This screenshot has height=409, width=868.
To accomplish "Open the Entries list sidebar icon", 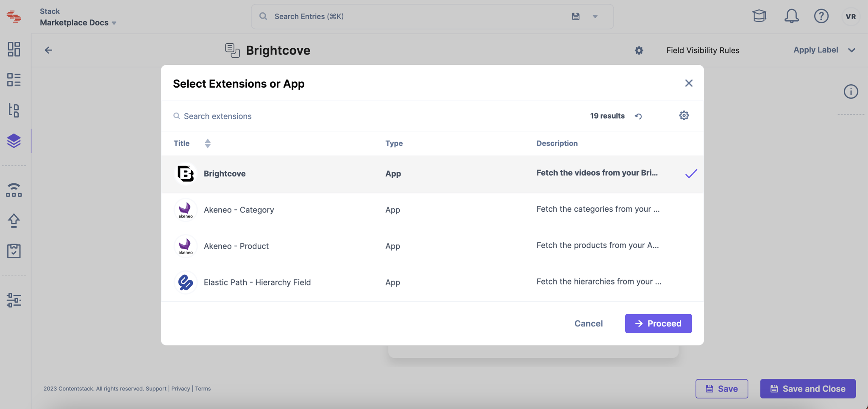I will click(x=14, y=80).
